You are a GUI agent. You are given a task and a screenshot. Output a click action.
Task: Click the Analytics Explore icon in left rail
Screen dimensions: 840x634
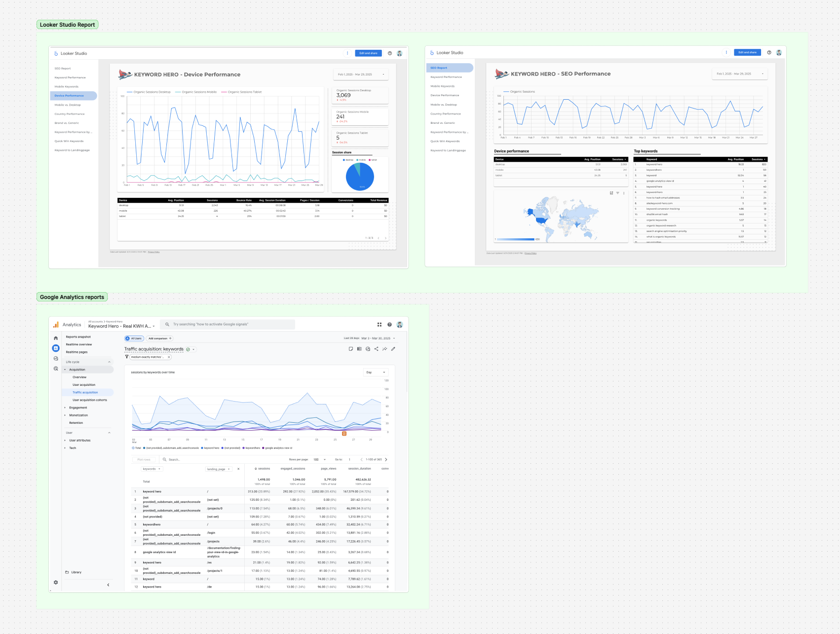pos(56,359)
